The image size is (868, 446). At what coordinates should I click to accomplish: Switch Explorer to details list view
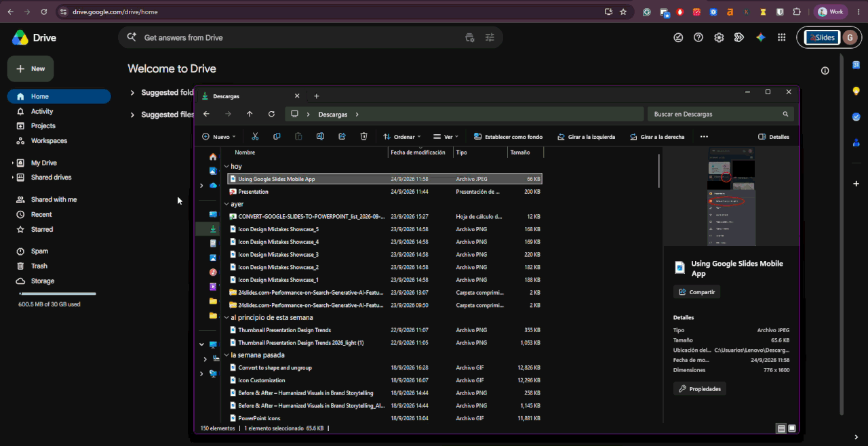pyautogui.click(x=781, y=428)
